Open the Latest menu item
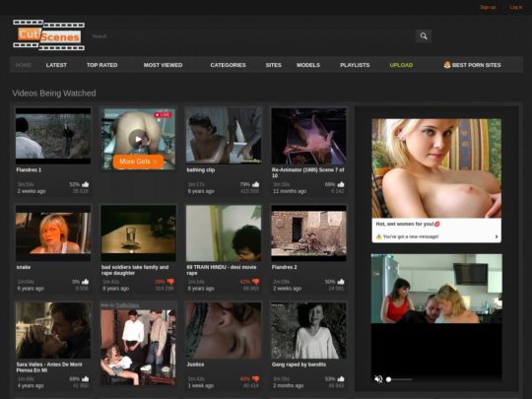 (56, 65)
